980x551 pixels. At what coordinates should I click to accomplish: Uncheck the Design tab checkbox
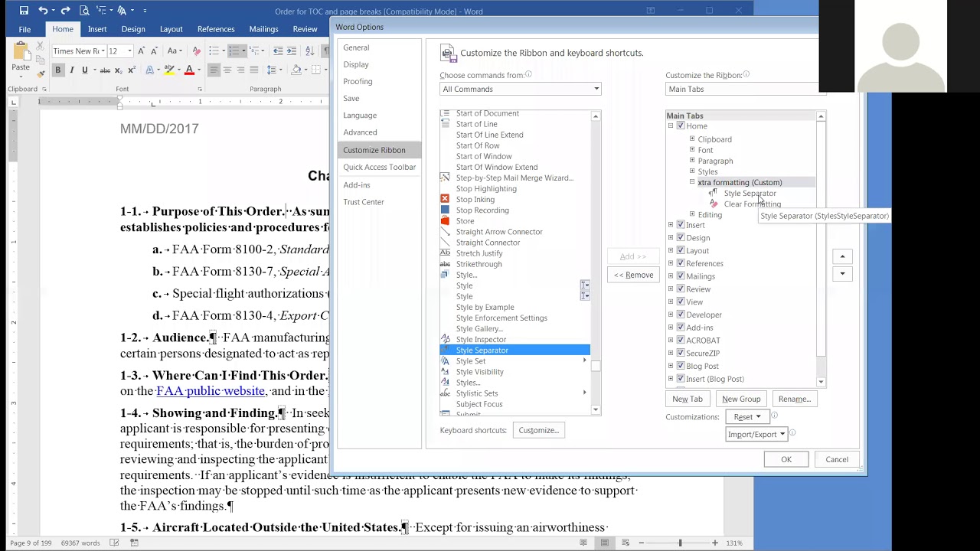[681, 238]
